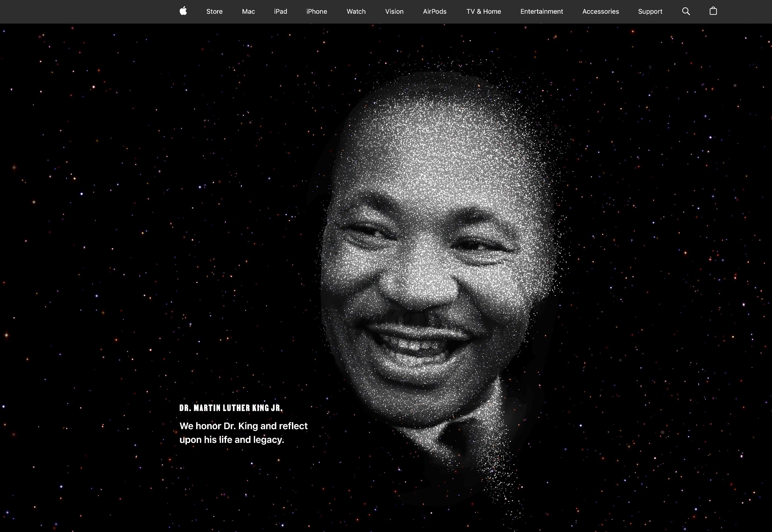The image size is (772, 532).
Task: Open the shopping bag icon
Action: [713, 11]
